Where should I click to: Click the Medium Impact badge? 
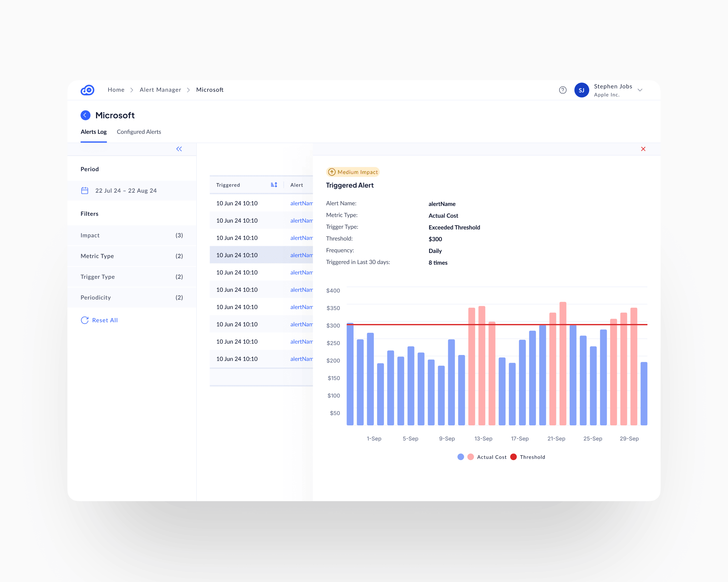point(353,172)
